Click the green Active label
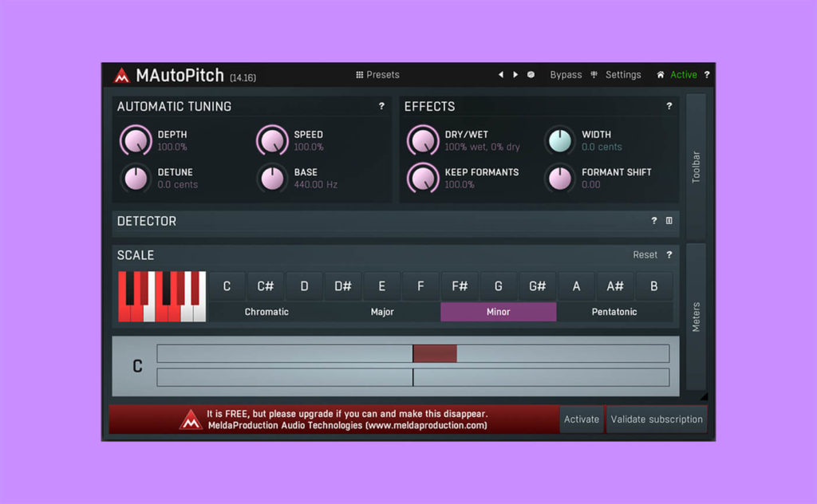Image resolution: width=817 pixels, height=504 pixels. pos(684,74)
